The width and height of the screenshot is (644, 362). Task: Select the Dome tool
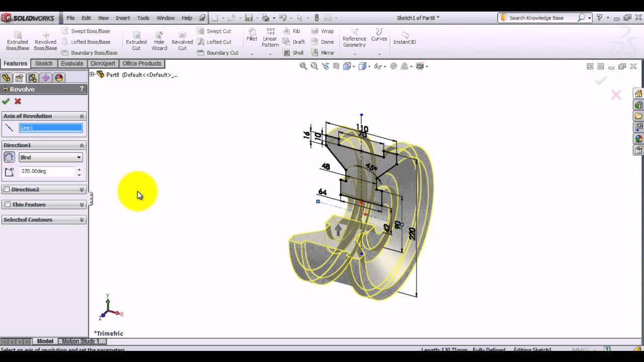point(322,42)
